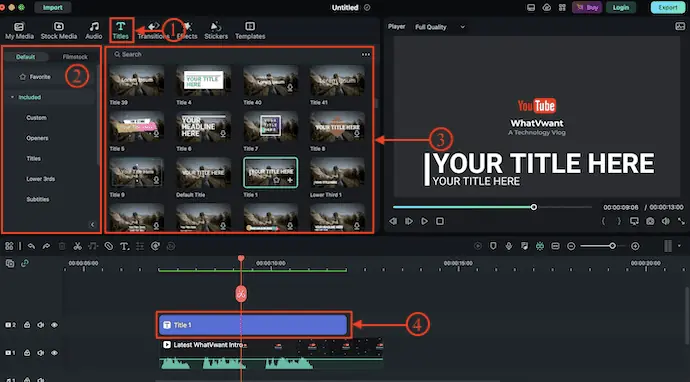Toggle visibility eye on track 2
Viewport: 690px width, 382px height.
55,325
